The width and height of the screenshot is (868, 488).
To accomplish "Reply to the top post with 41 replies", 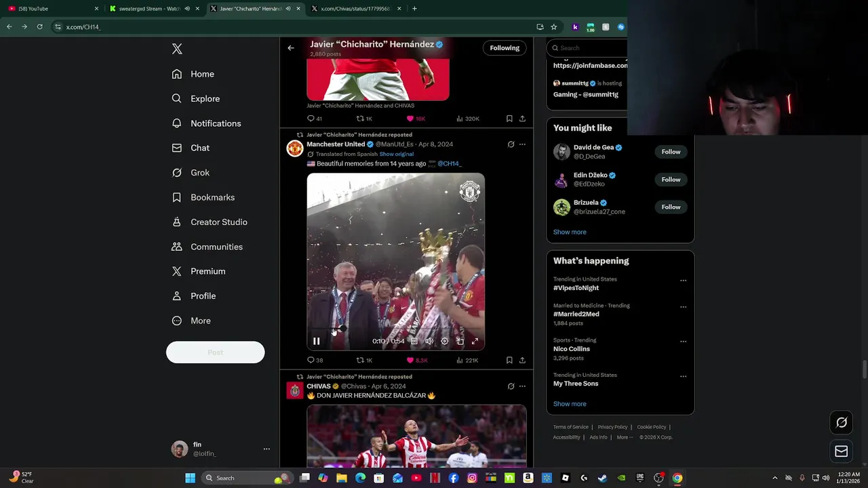I will 315,119.
